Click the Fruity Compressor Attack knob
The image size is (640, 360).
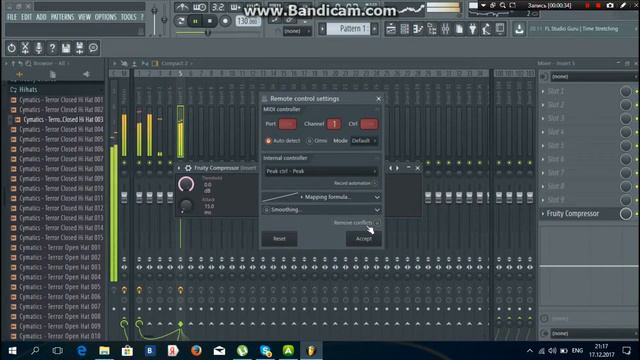(186, 206)
